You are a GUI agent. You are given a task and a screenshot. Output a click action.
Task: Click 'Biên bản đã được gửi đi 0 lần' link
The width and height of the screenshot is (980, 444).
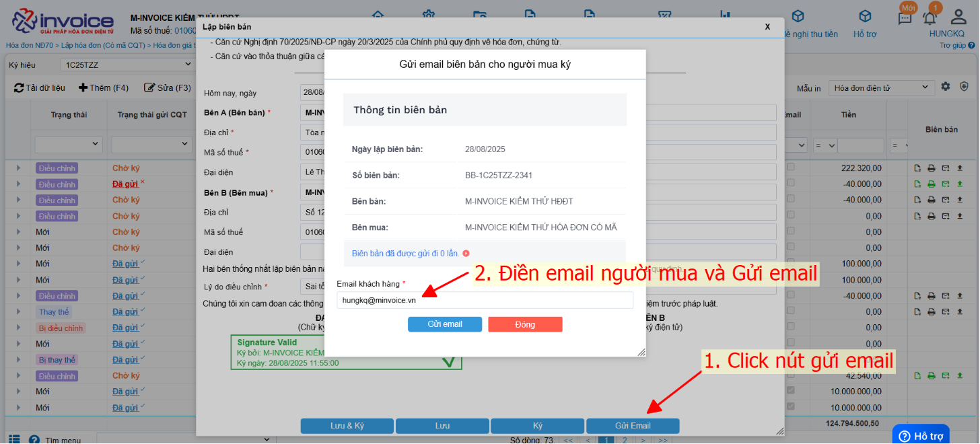405,254
